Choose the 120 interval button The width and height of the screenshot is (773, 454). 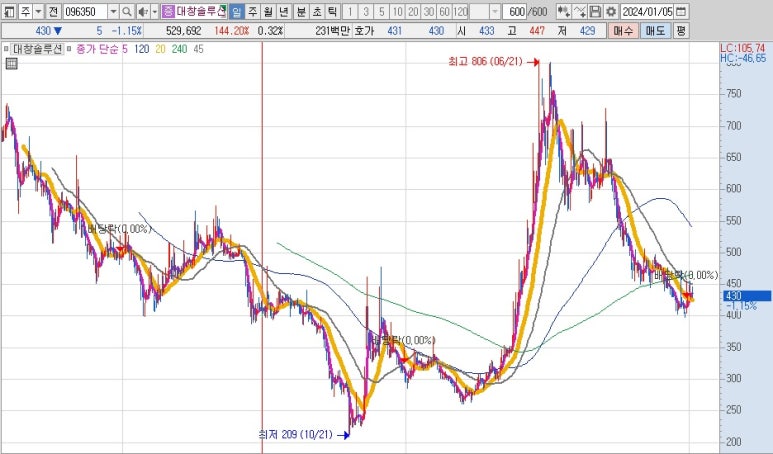[x=460, y=11]
